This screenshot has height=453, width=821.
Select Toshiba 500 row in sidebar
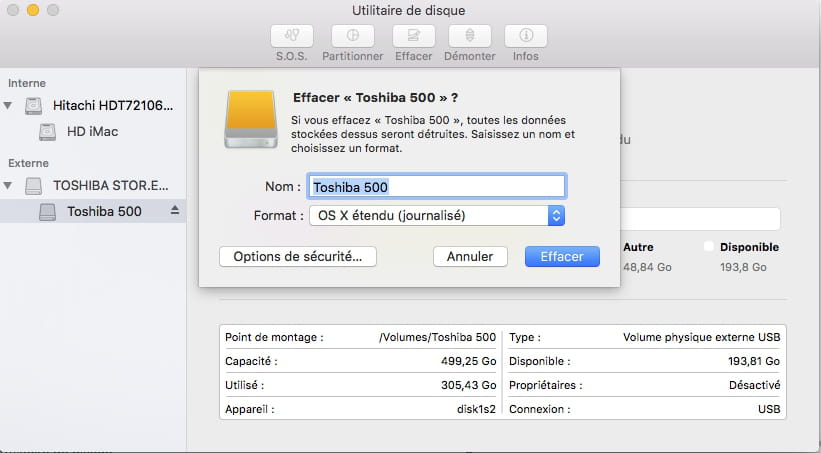pyautogui.click(x=93, y=212)
